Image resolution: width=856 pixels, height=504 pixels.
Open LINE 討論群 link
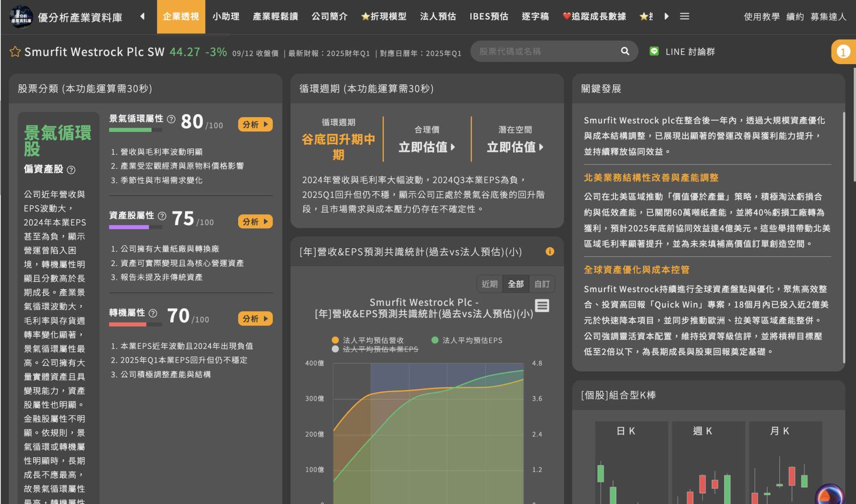(x=690, y=52)
